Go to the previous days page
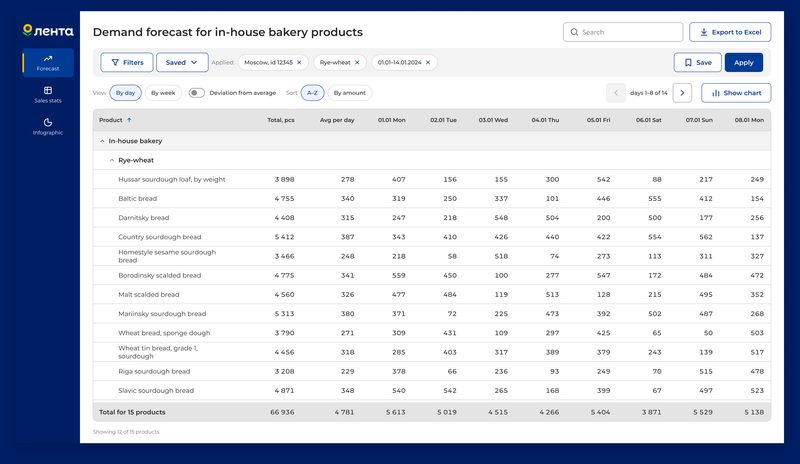This screenshot has width=800, height=464. tap(616, 93)
